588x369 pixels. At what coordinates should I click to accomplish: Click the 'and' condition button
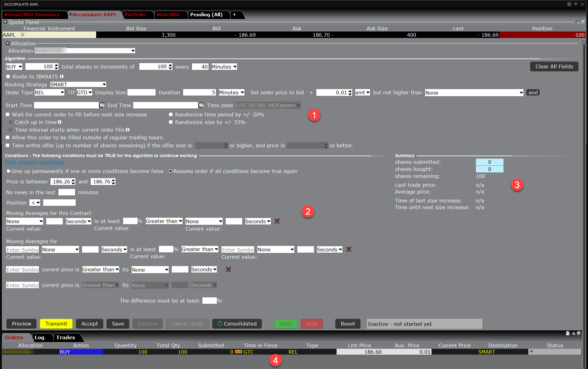[x=533, y=92]
